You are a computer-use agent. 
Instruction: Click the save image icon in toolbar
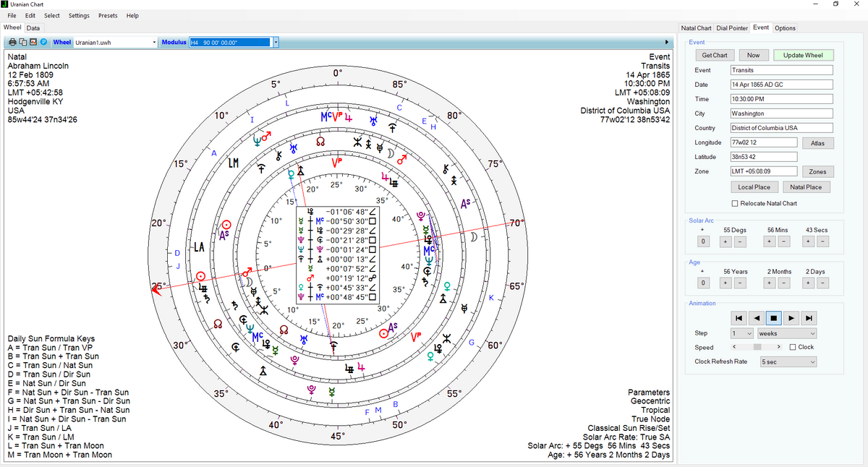tap(33, 43)
